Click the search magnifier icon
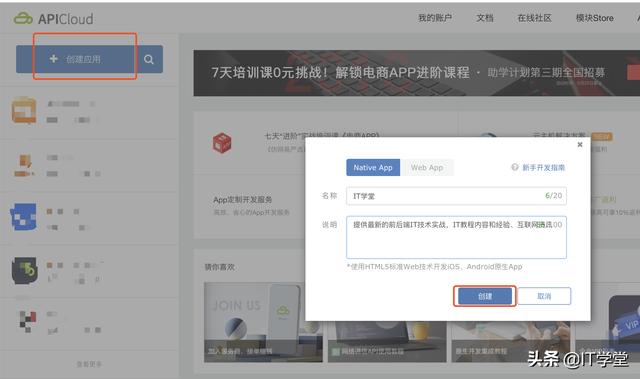The width and height of the screenshot is (640, 379). pos(149,60)
